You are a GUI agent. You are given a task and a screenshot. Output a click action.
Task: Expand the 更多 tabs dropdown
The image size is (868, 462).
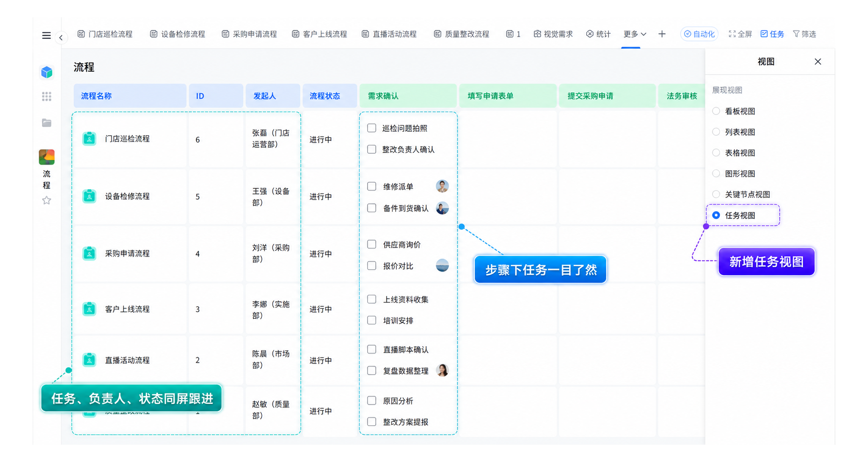[635, 34]
